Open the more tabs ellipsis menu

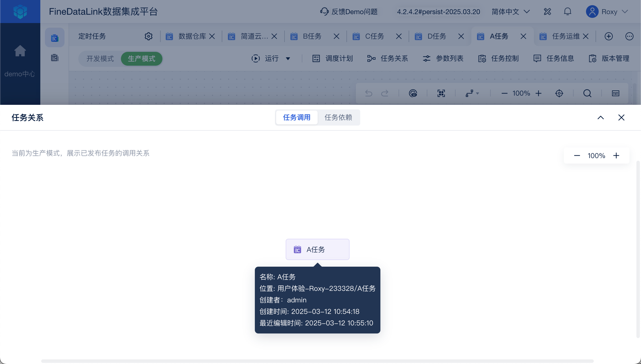(x=629, y=36)
